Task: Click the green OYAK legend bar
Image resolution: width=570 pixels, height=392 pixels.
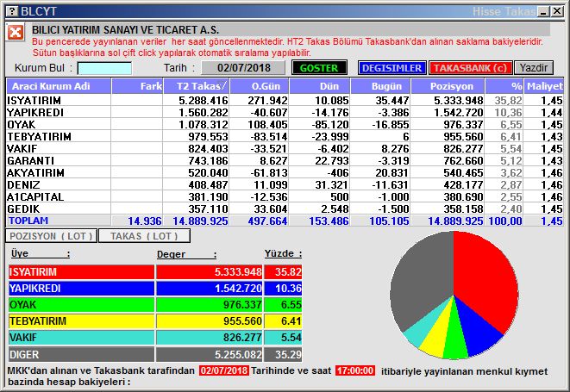Action: click(81, 304)
